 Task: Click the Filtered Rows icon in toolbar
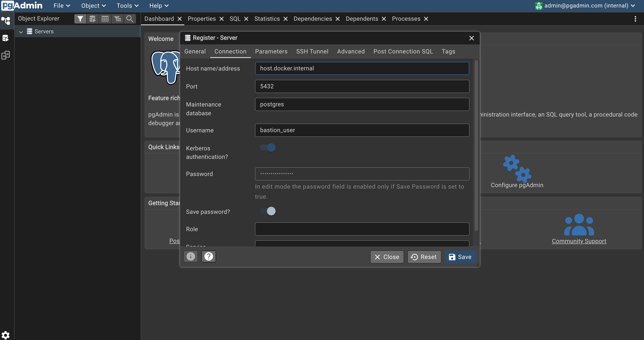(118, 19)
